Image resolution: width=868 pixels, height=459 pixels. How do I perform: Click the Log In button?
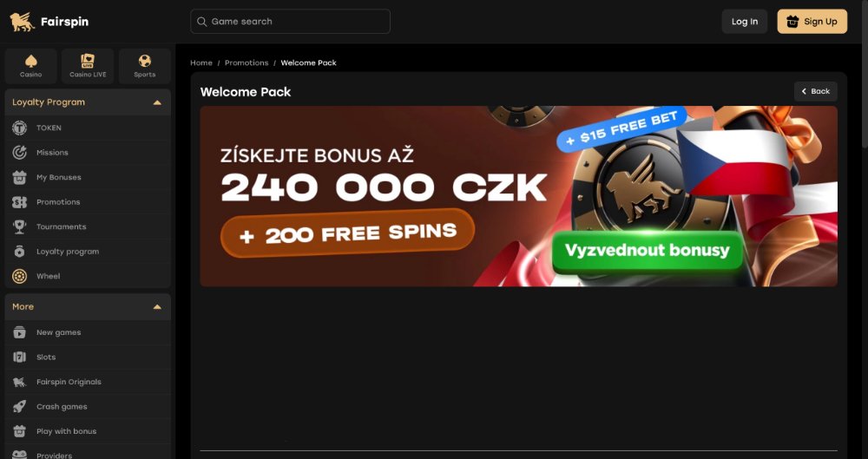pos(745,22)
